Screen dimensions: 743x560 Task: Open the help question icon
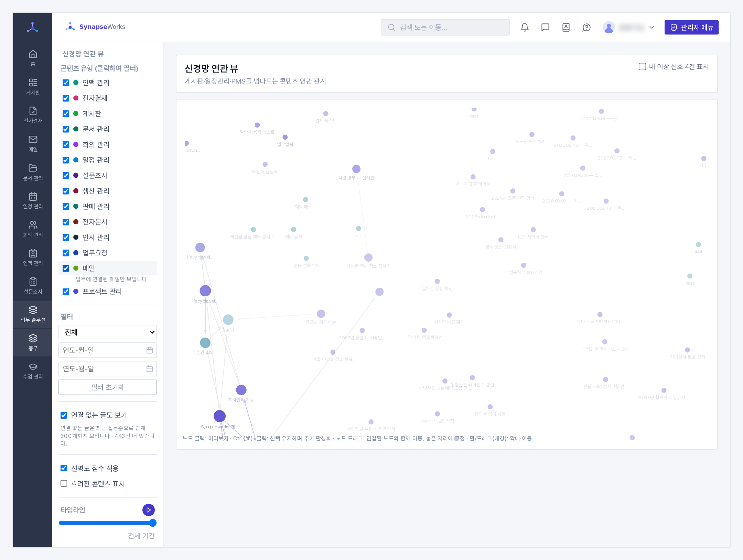(586, 27)
